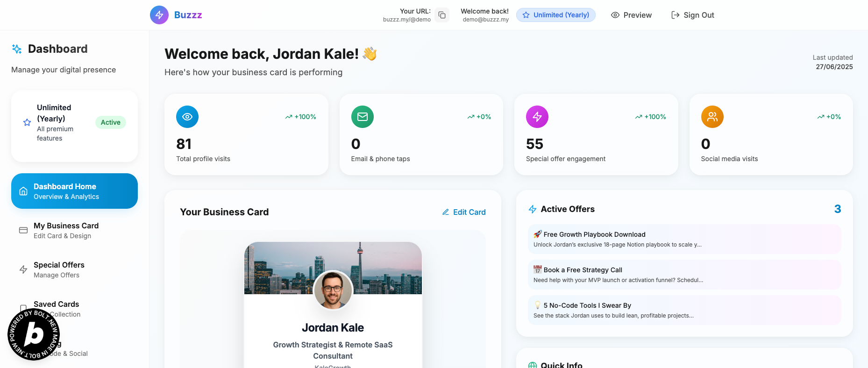Image resolution: width=868 pixels, height=368 pixels.
Task: Click the waving hand emoji in greeting
Action: coord(370,54)
